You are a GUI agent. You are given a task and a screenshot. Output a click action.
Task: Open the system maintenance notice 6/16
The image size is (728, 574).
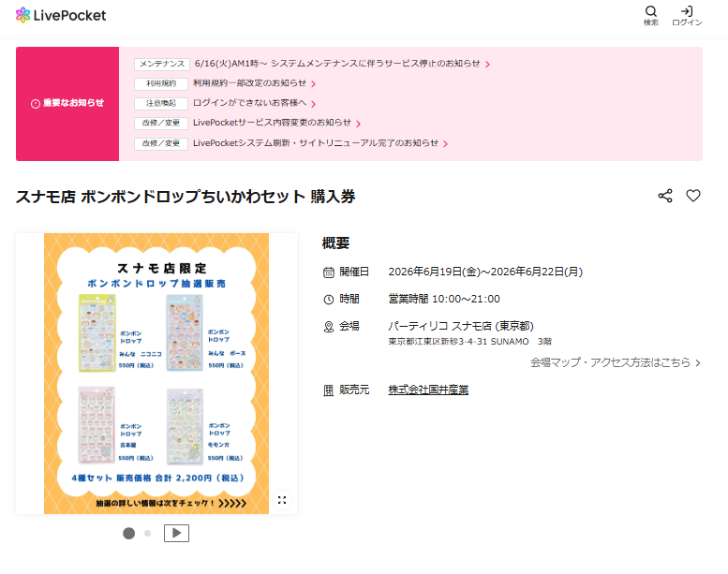(x=337, y=63)
